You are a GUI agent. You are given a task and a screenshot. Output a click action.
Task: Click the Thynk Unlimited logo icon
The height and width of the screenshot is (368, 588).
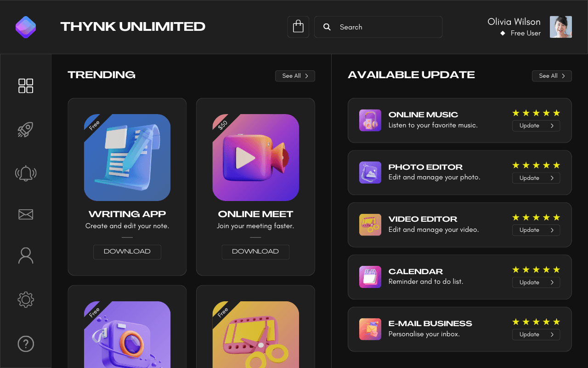coord(26,27)
